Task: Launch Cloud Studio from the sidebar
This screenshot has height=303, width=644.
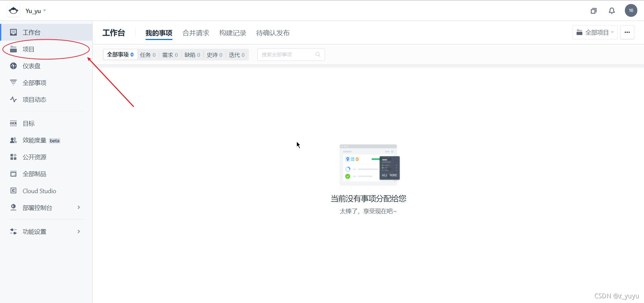Action: pos(39,191)
